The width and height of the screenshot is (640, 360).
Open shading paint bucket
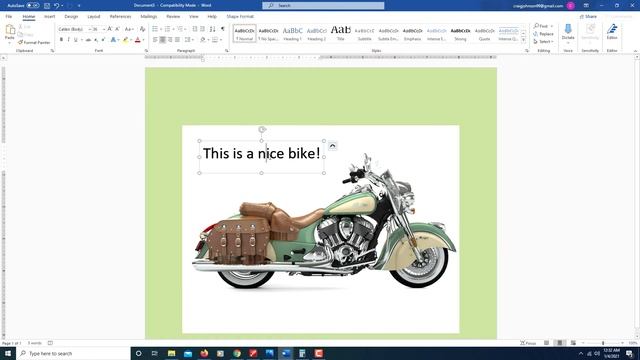[203, 40]
